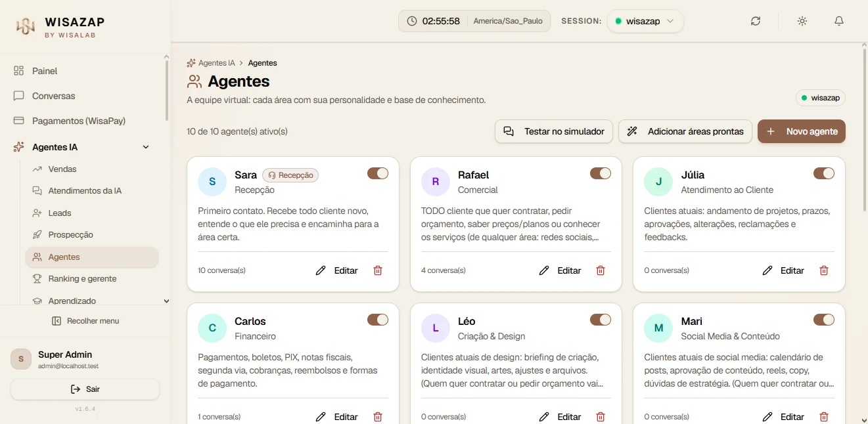
Task: Create a Novo agente
Action: [802, 131]
